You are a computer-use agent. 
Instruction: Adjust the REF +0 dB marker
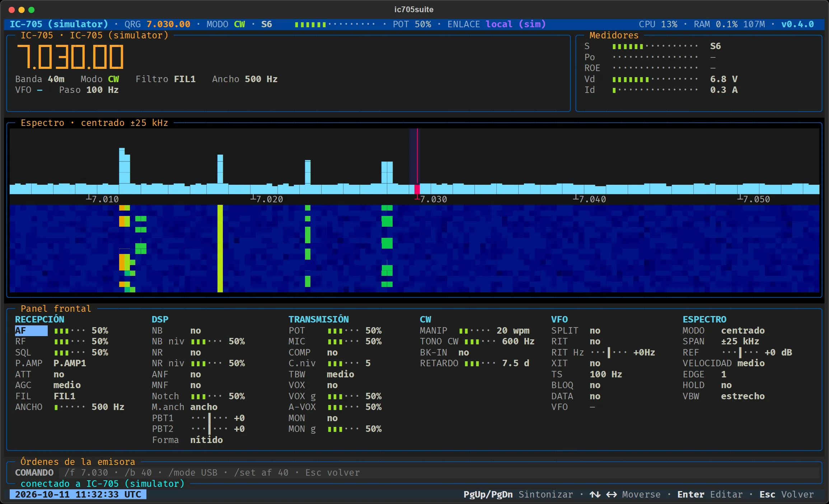click(740, 352)
